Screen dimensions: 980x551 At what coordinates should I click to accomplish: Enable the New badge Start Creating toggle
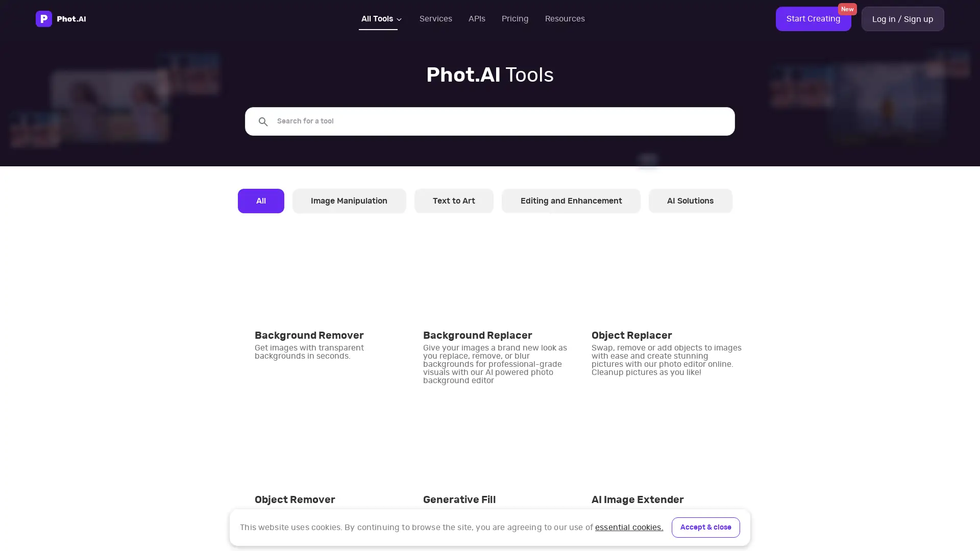coord(813,19)
